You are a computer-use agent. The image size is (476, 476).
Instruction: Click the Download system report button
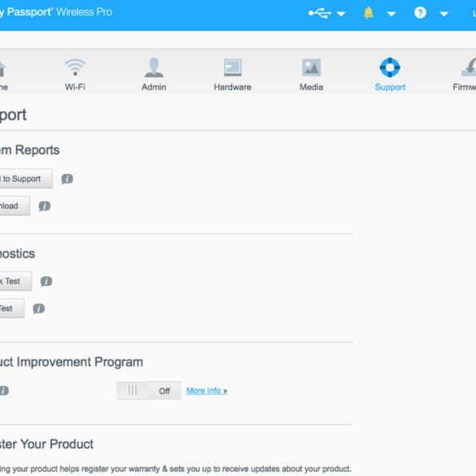[15, 206]
